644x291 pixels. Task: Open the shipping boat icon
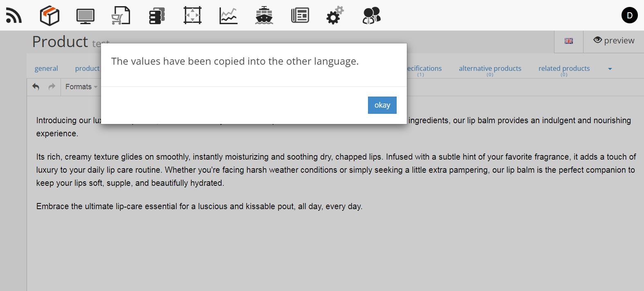264,16
